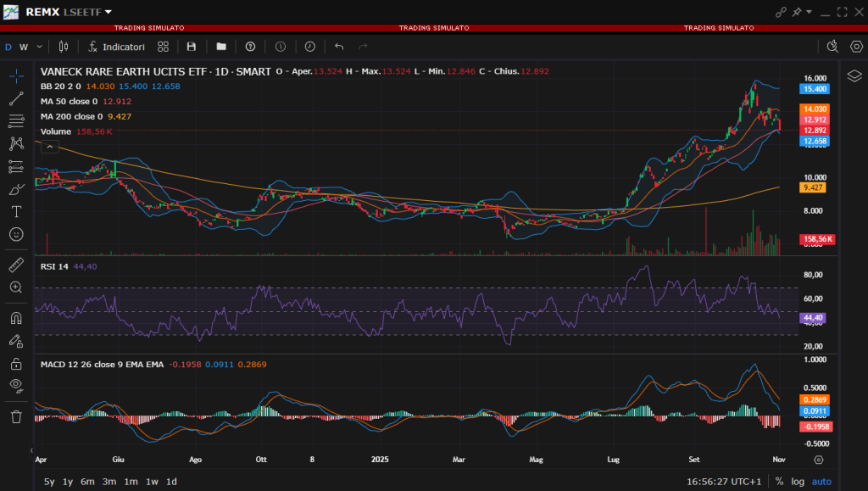Open the candle chart type selector

pos(64,47)
